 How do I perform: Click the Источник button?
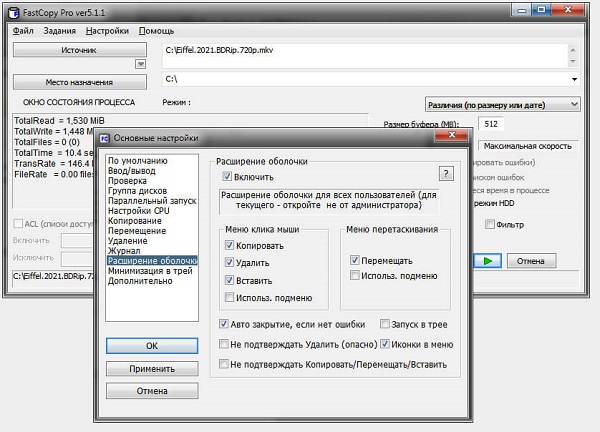tap(80, 50)
